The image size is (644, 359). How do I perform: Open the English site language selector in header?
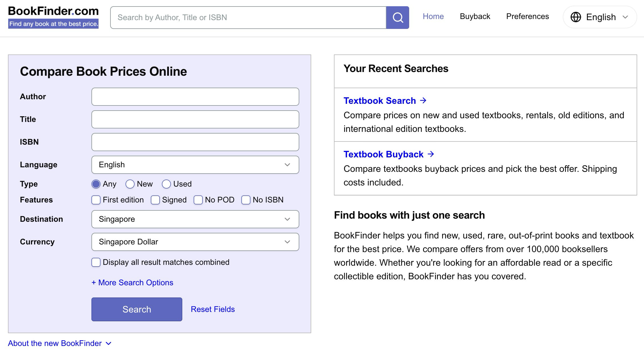point(600,17)
